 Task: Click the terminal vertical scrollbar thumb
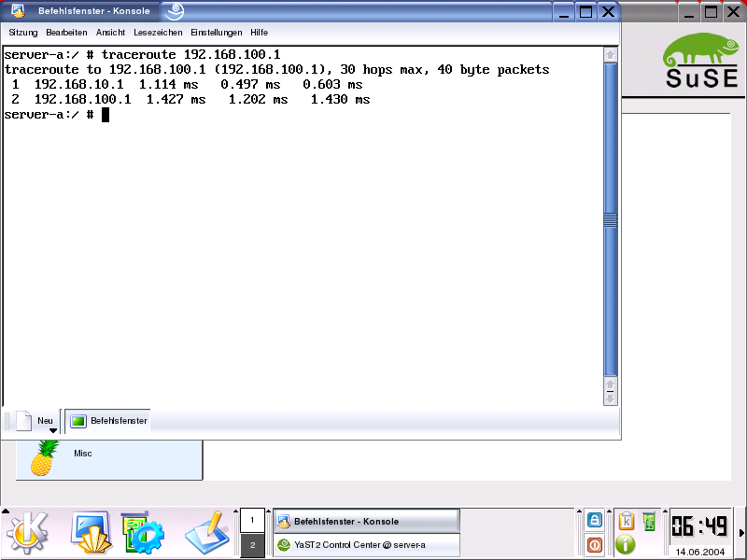(611, 219)
